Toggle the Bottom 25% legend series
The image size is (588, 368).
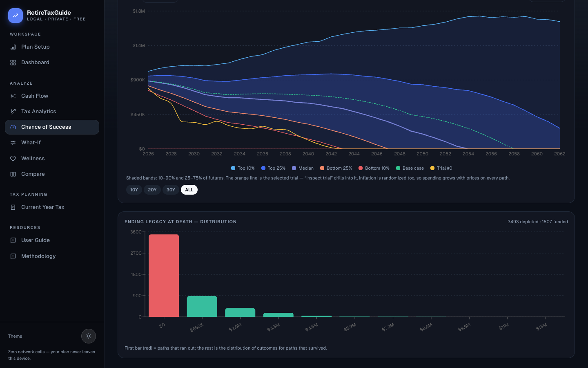point(336,168)
